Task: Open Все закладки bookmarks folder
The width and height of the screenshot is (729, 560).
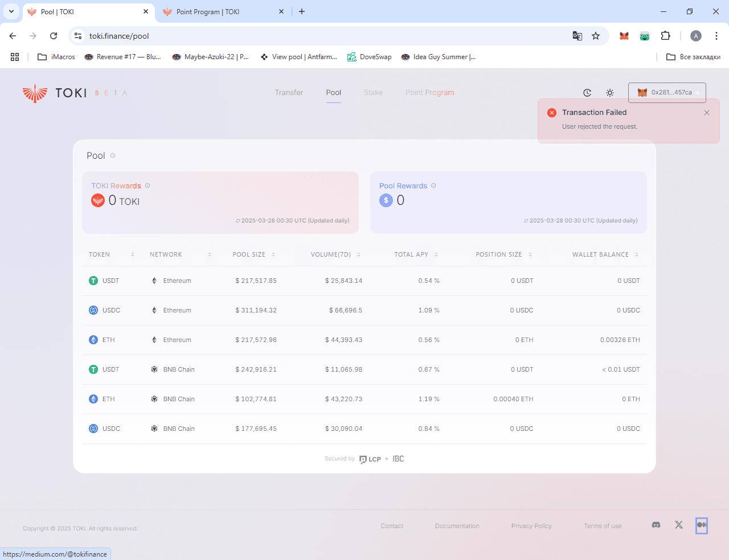Action: pyautogui.click(x=694, y=57)
